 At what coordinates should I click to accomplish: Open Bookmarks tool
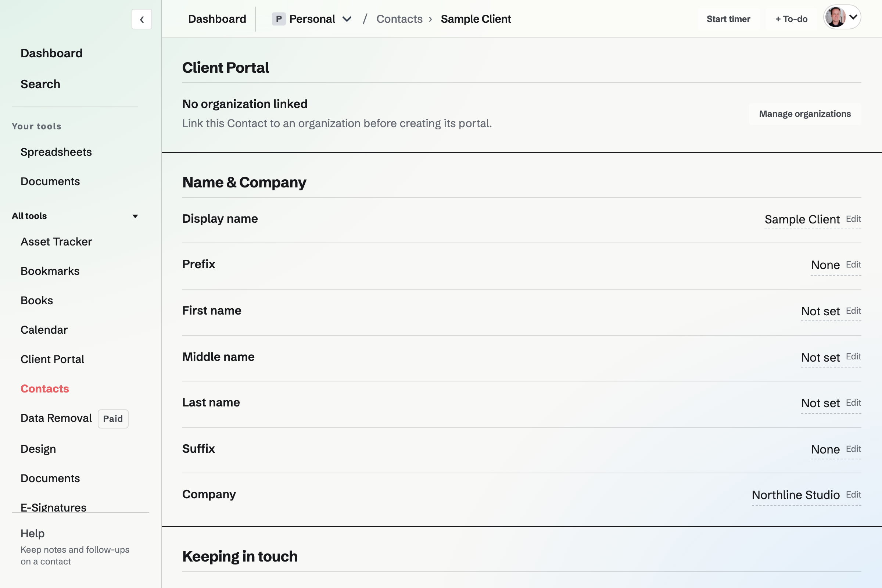tap(50, 271)
